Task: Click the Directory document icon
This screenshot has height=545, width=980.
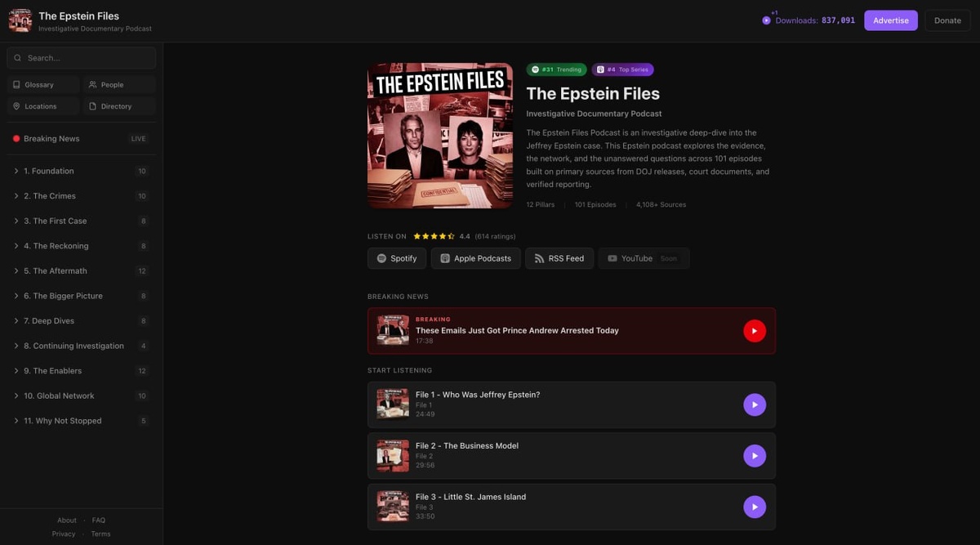Action: coord(92,106)
